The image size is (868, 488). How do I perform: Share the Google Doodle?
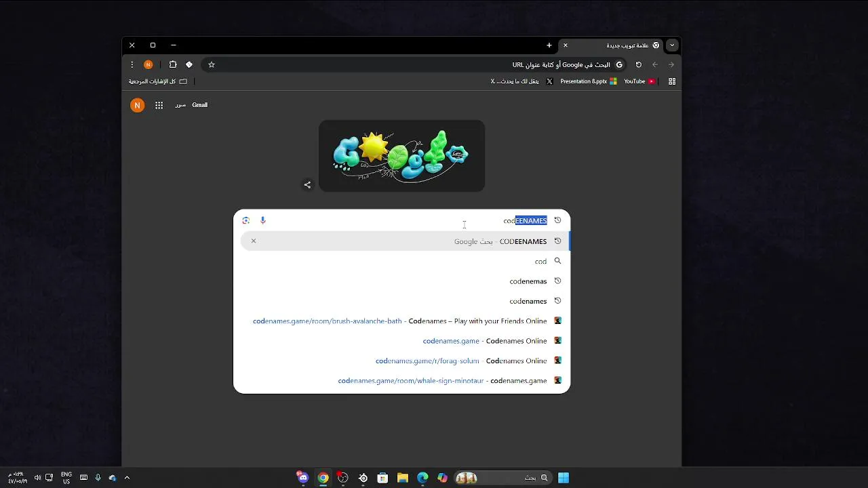click(x=307, y=184)
